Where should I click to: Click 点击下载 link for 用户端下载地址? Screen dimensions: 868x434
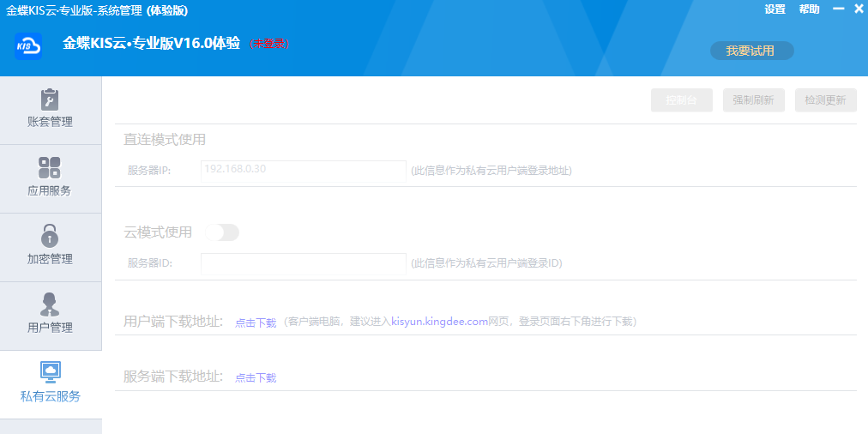256,323
